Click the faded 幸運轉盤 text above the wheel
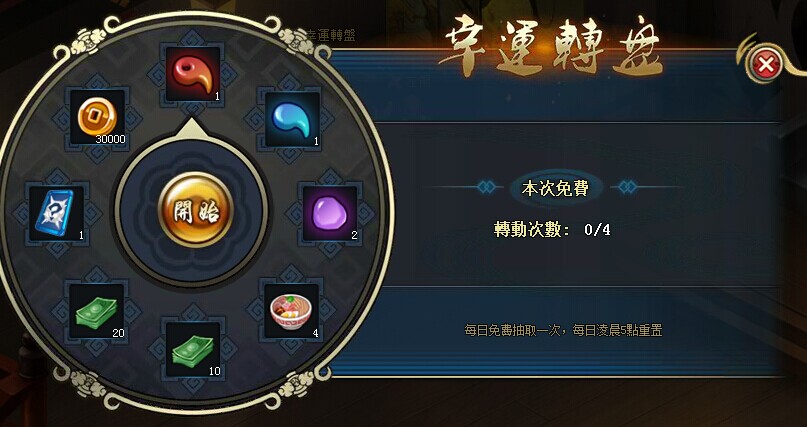This screenshot has width=807, height=427. [330, 35]
